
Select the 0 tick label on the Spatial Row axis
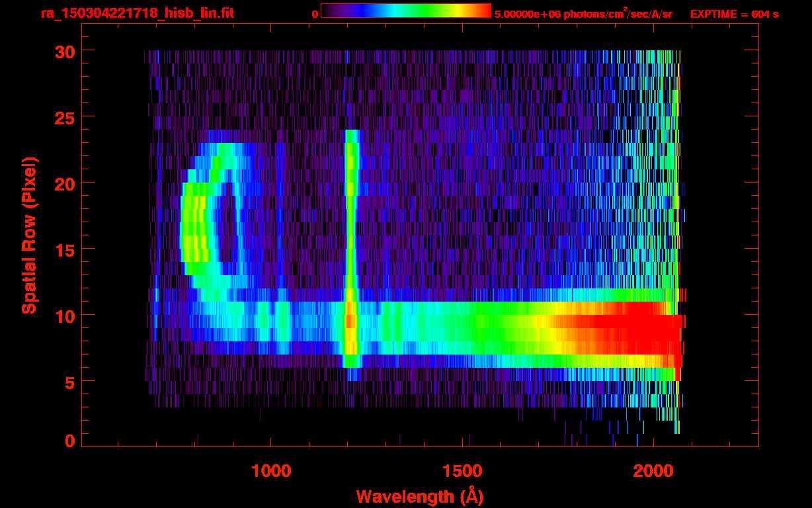[69, 441]
